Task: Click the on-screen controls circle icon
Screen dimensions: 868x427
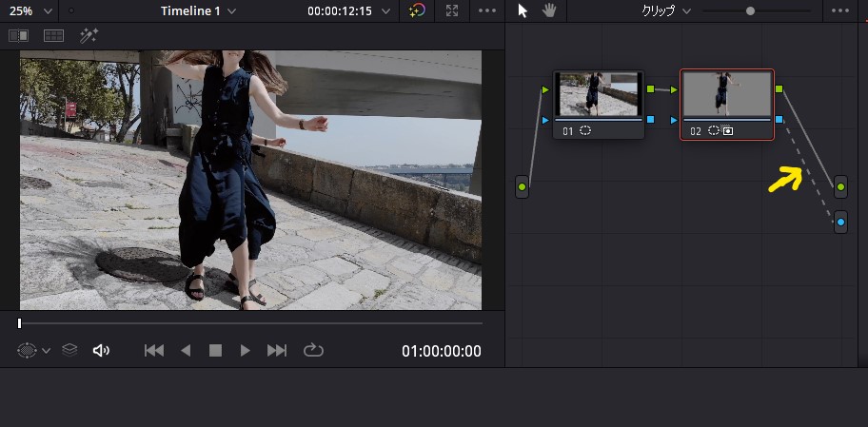Action: click(x=27, y=351)
